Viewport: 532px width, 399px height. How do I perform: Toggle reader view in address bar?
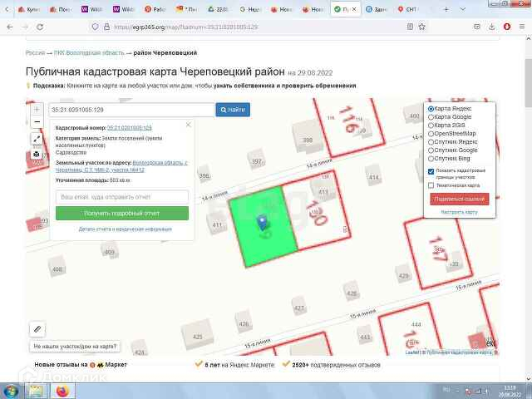(410, 27)
